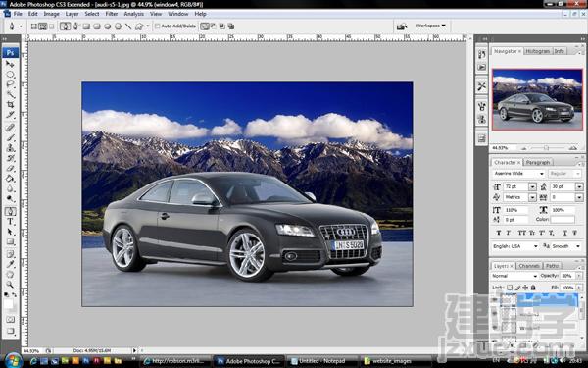
Task: Open the Image menu
Action: (x=51, y=14)
